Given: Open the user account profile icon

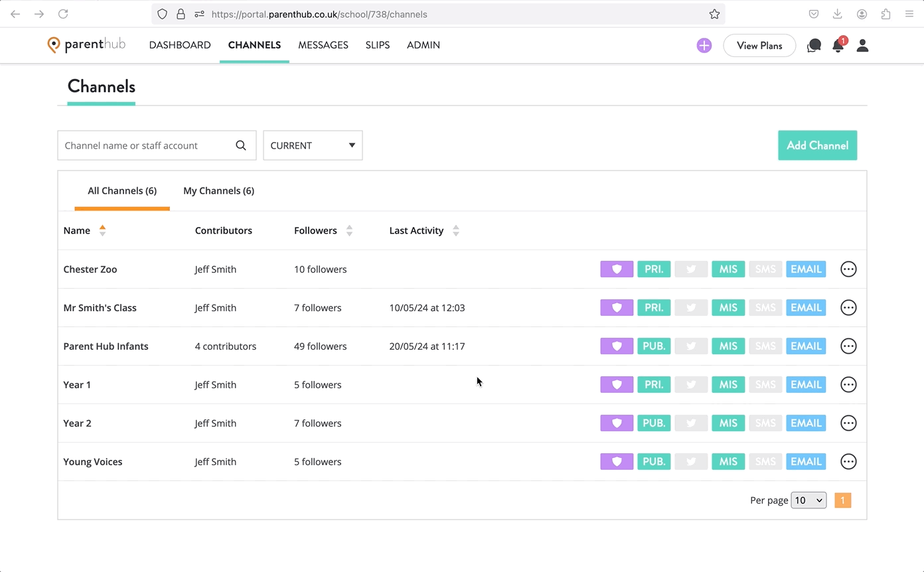Looking at the screenshot, I should click(x=862, y=45).
